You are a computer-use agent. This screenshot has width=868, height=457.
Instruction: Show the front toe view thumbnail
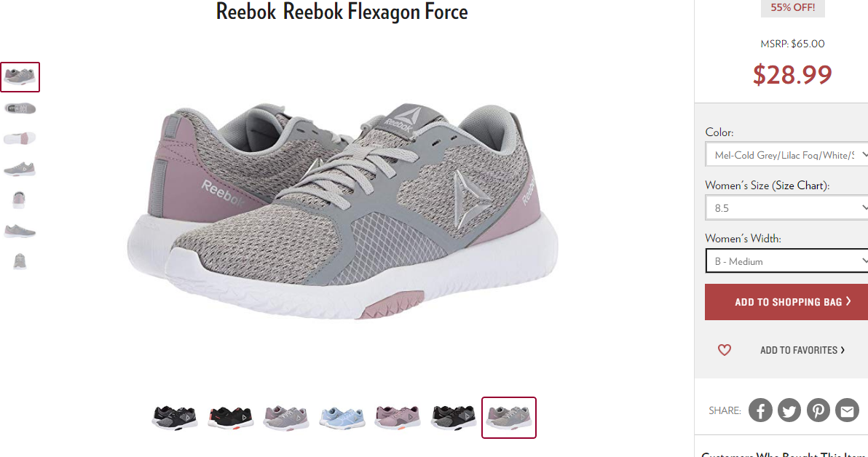(x=20, y=261)
